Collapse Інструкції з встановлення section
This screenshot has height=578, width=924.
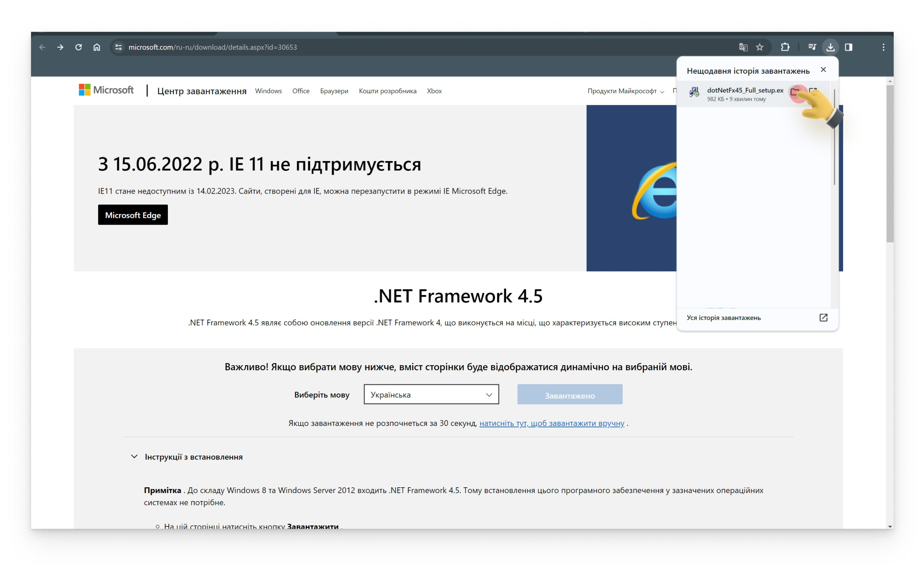pyautogui.click(x=187, y=457)
